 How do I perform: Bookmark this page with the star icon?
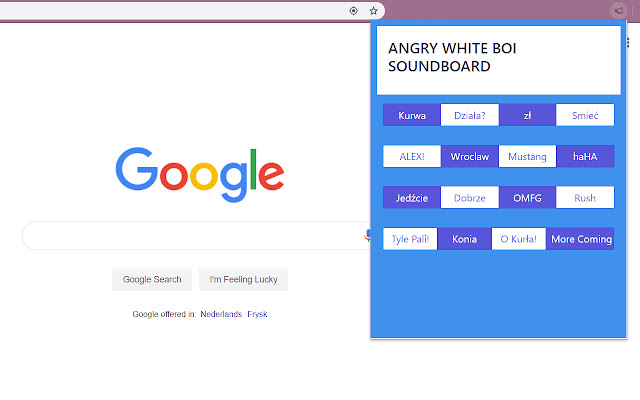(373, 11)
